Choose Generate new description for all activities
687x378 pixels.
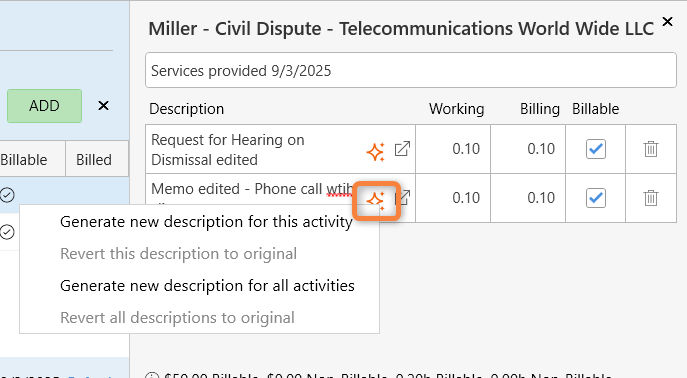pyautogui.click(x=207, y=286)
